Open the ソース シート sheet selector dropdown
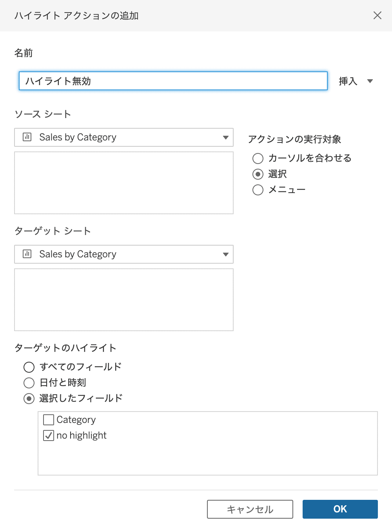Image resolution: width=392 pixels, height=532 pixels. point(225,137)
